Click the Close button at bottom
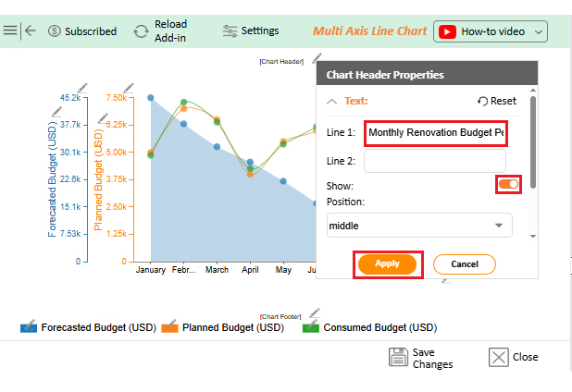 pyautogui.click(x=514, y=357)
